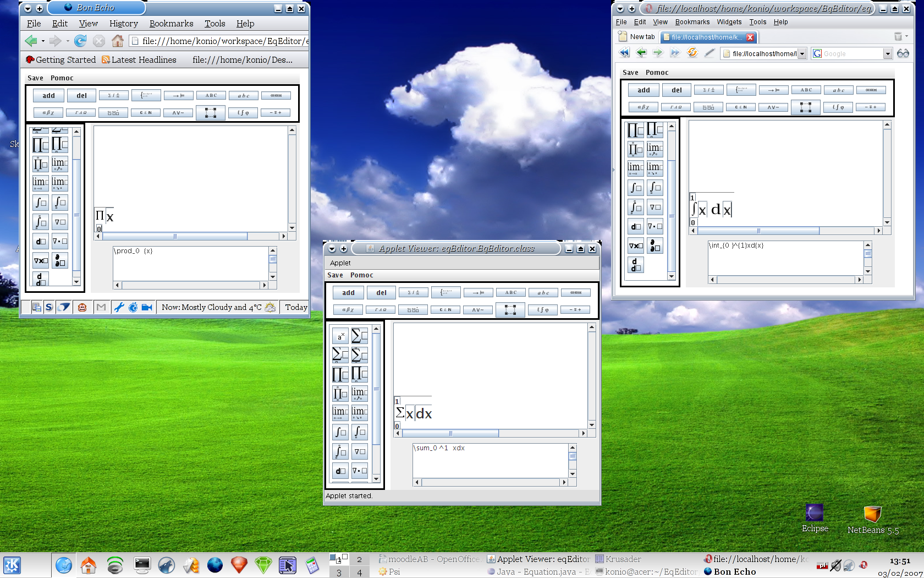
Task: Open sum/integral/fraction category in Applet Viewer
Action: click(x=414, y=293)
